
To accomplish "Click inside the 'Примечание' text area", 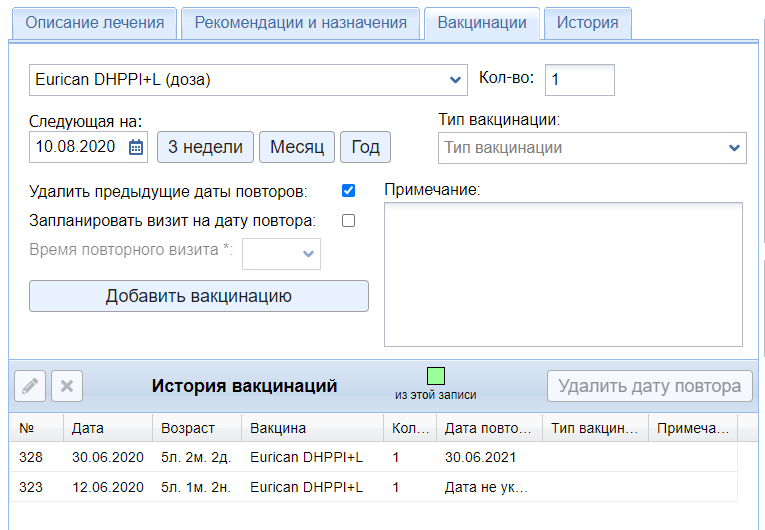I will [563, 274].
